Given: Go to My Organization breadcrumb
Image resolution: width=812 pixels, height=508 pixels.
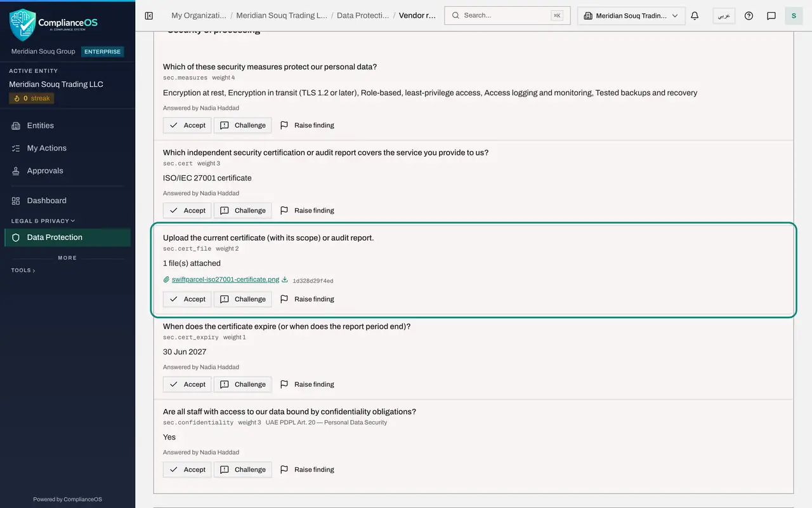Looking at the screenshot, I should (199, 16).
